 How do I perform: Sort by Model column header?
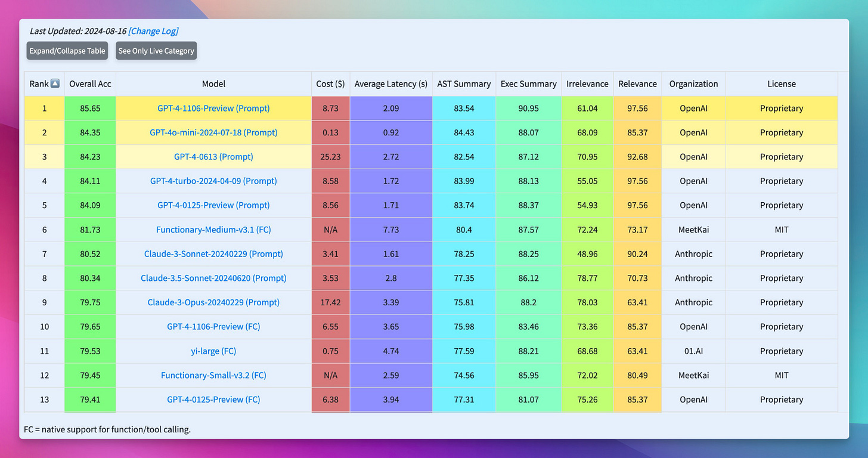[x=213, y=84]
